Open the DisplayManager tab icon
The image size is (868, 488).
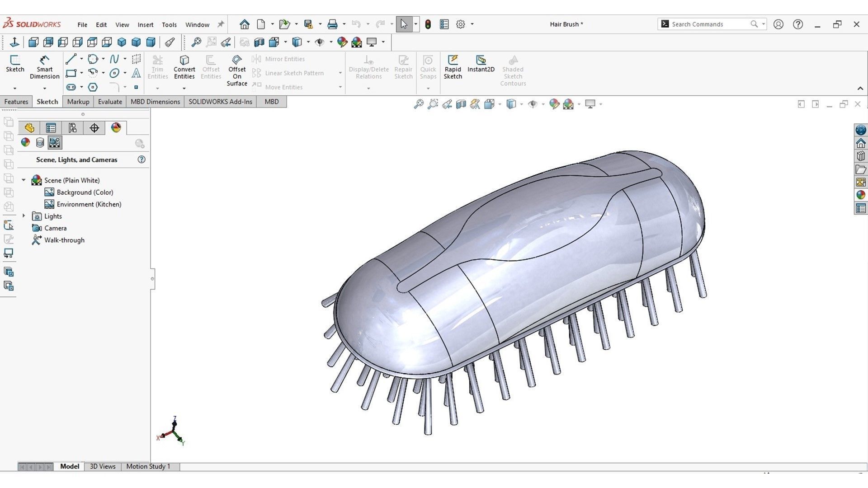point(116,128)
